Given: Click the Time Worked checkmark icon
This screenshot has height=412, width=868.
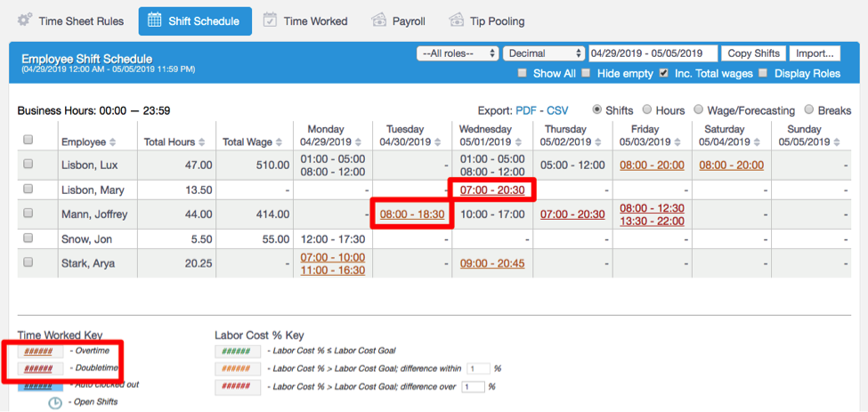Looking at the screenshot, I should (x=270, y=20).
